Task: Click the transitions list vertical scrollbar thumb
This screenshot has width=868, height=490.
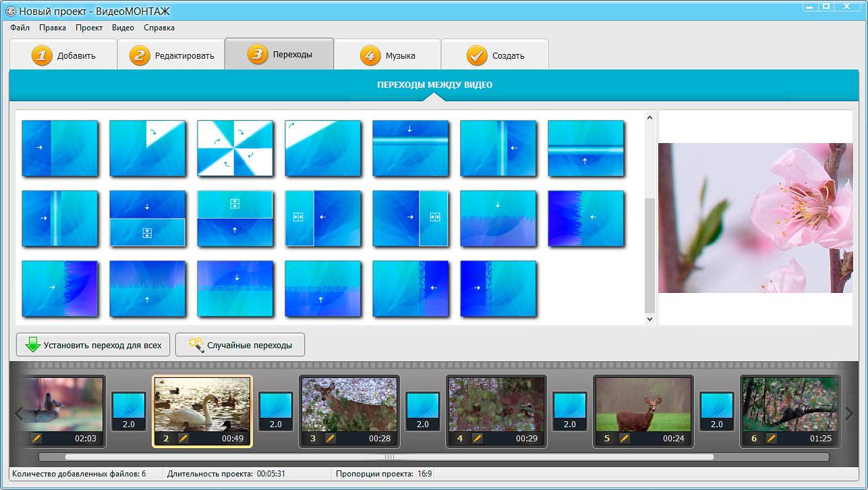Action: (649, 255)
